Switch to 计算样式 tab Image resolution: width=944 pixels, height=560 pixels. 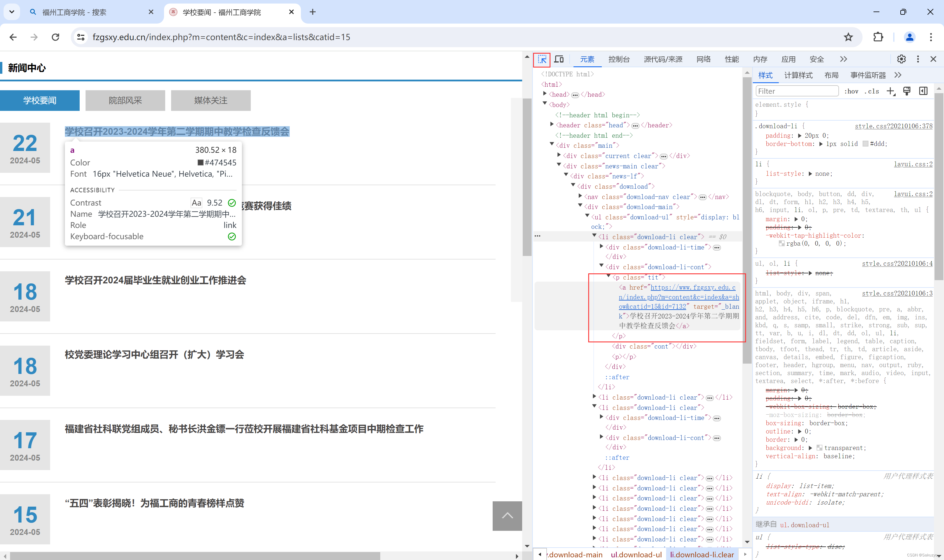[798, 75]
